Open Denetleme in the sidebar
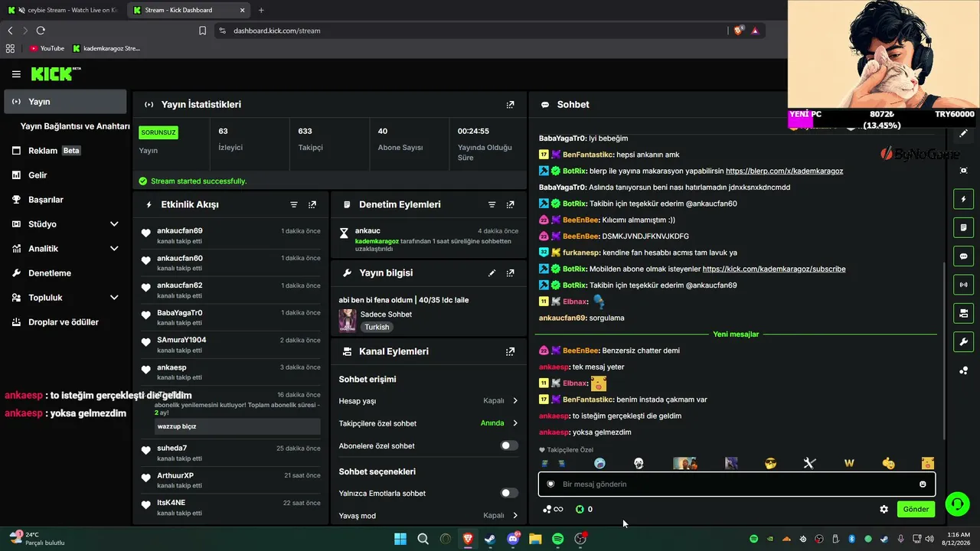 [65, 273]
